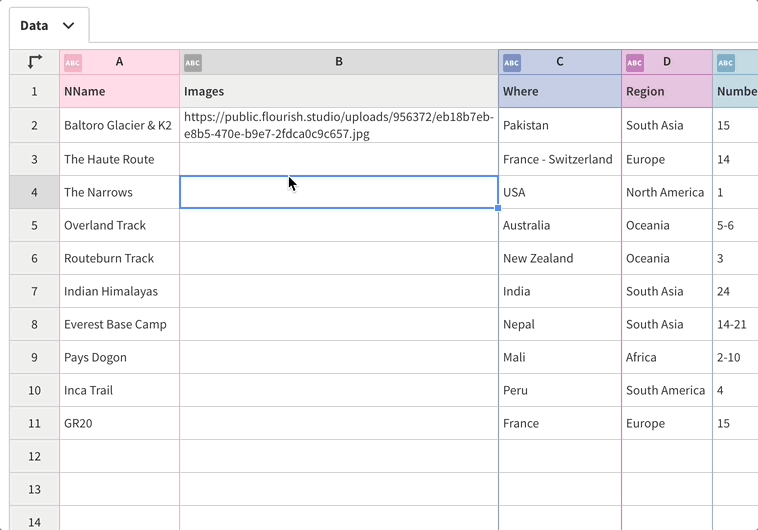The width and height of the screenshot is (758, 530).
Task: Click the ABC type icon in column D
Action: click(x=634, y=62)
